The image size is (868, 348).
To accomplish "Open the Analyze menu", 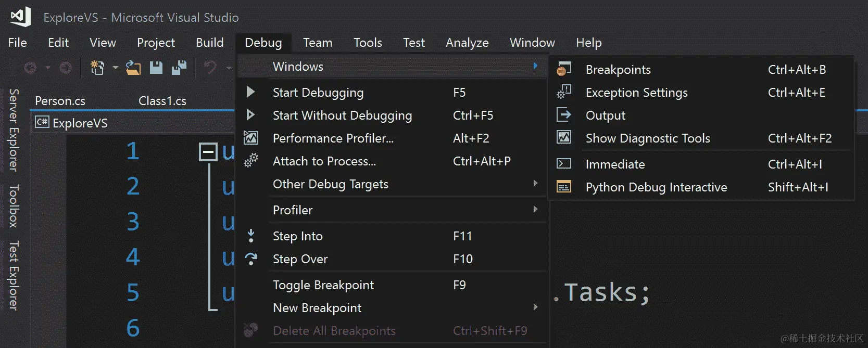I will point(467,43).
